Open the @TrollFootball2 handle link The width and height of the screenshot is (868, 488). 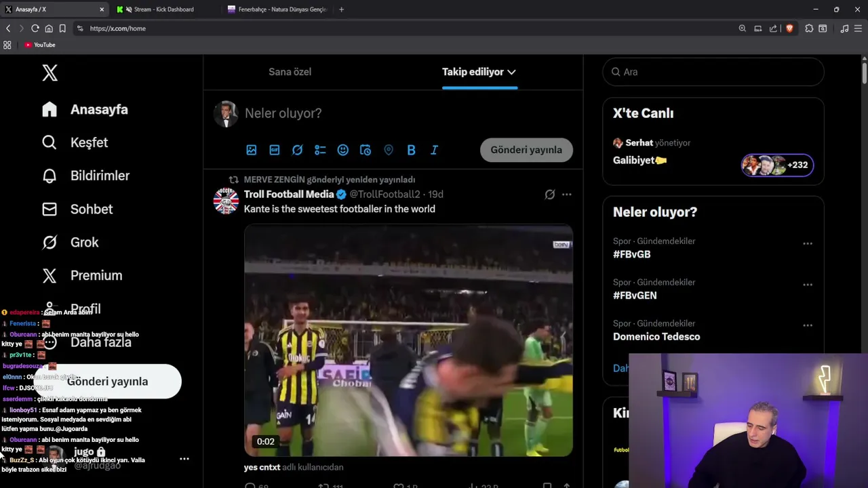coord(384,195)
